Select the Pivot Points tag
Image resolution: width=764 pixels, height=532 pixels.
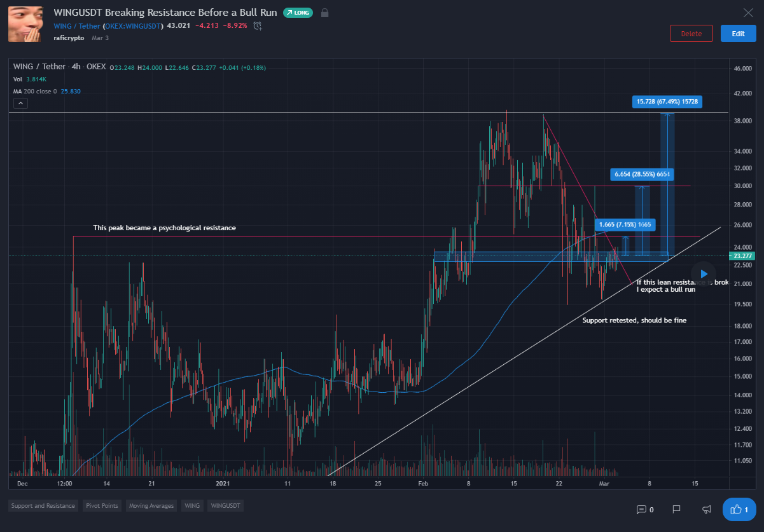(101, 506)
